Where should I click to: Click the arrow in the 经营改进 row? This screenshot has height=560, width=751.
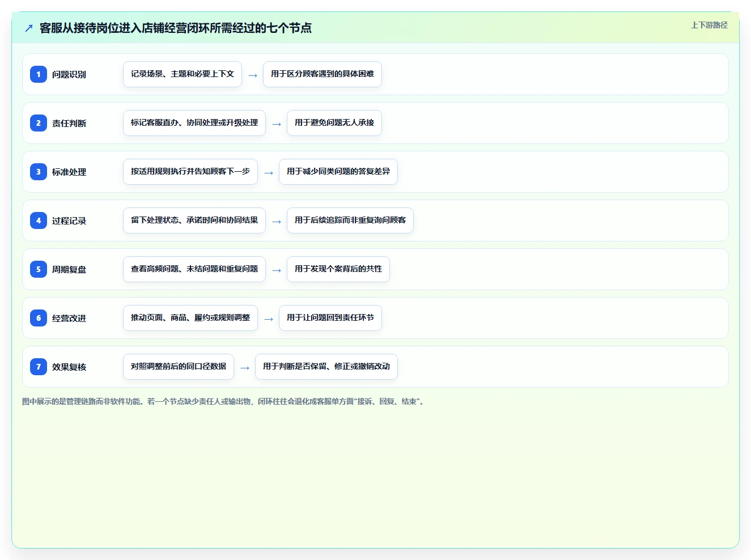269,319
